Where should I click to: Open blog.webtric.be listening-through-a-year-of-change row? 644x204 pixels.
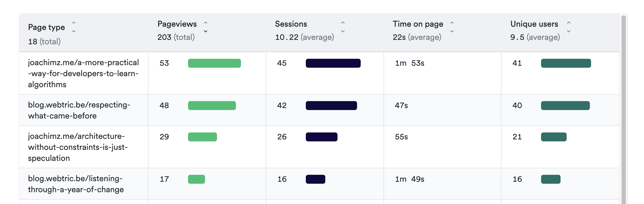(76, 184)
